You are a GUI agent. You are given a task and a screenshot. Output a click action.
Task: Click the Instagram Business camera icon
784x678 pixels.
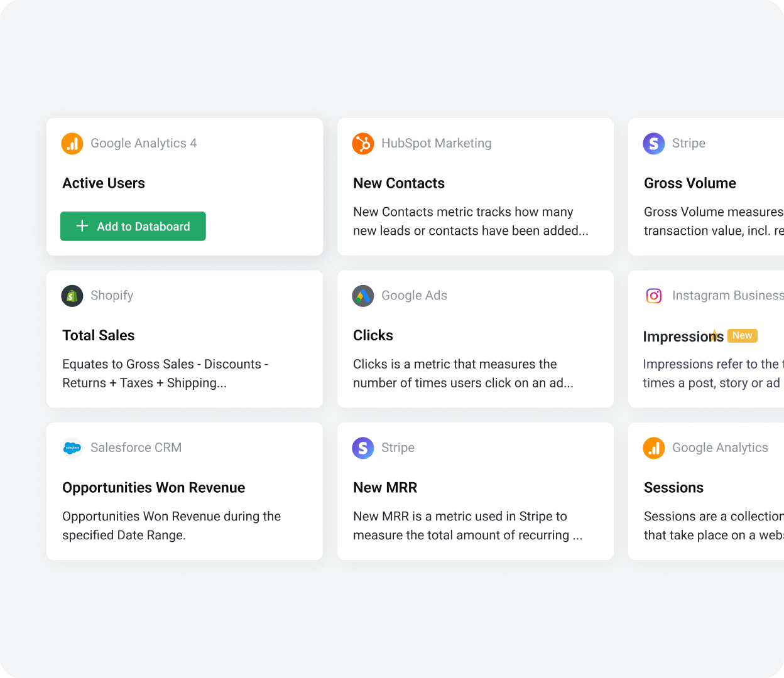654,296
